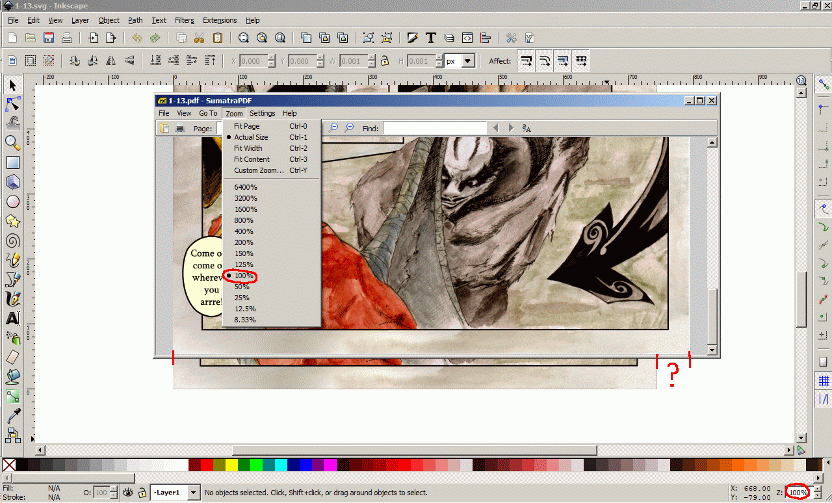The height and width of the screenshot is (503, 832).
Task: Click the no-color X swatch
Action: point(9,465)
